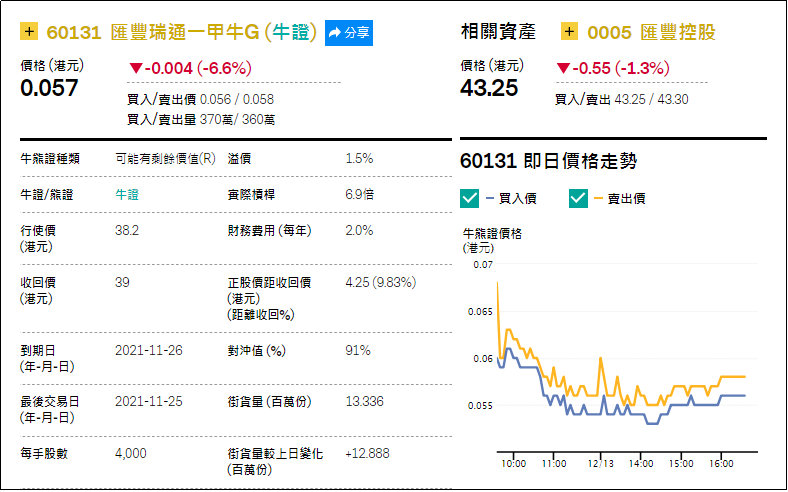Click the 街貨量 value 13.336
The height and width of the screenshot is (492, 788).
(x=364, y=402)
